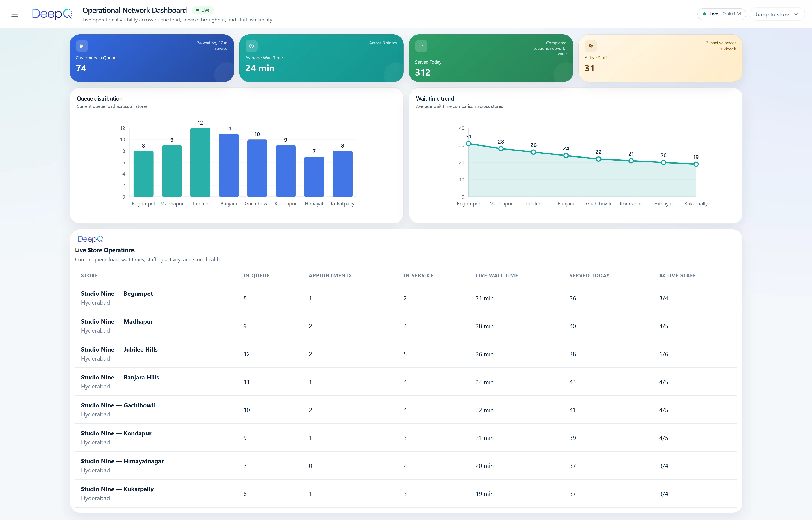
Task: Click the Kondapur bar in Queue distribution
Action: click(286, 171)
